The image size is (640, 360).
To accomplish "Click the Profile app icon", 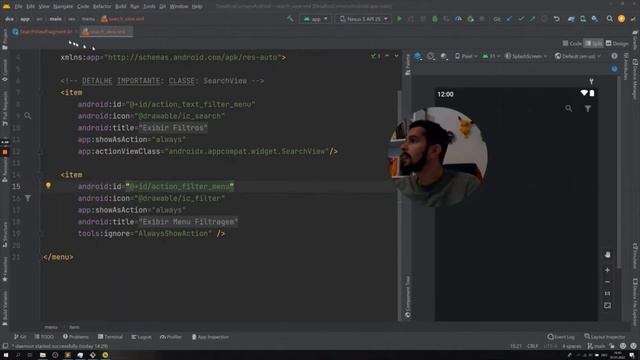I will click(x=458, y=19).
